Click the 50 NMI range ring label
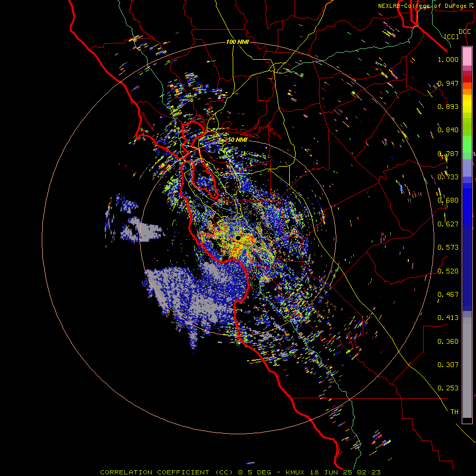This screenshot has width=476, height=476. [x=237, y=140]
